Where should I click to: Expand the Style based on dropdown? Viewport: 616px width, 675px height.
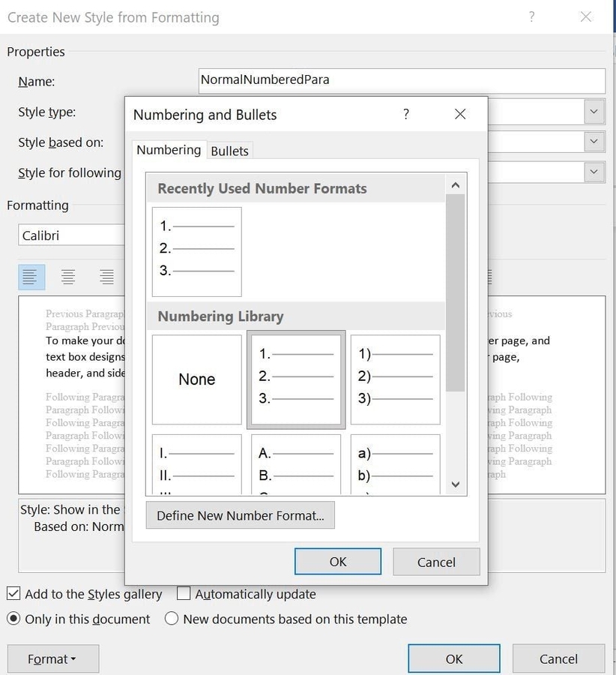coord(593,141)
